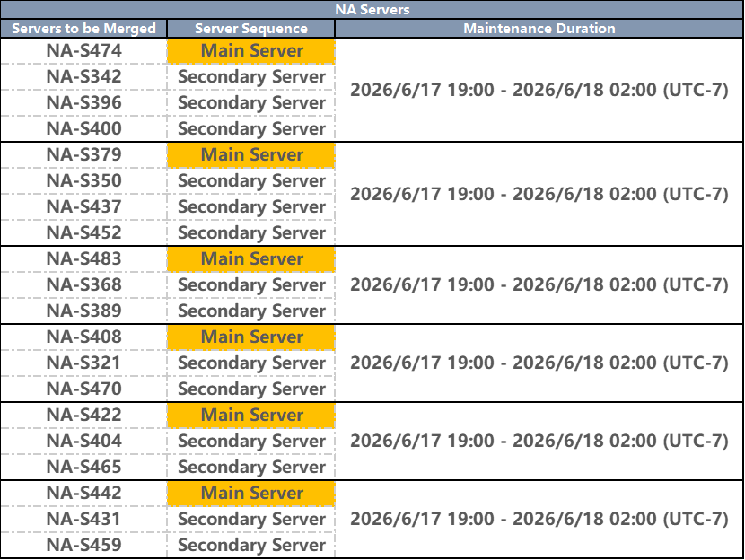Select Main Server cell for NA-S474
Screen dimensions: 745x560
[x=251, y=51]
